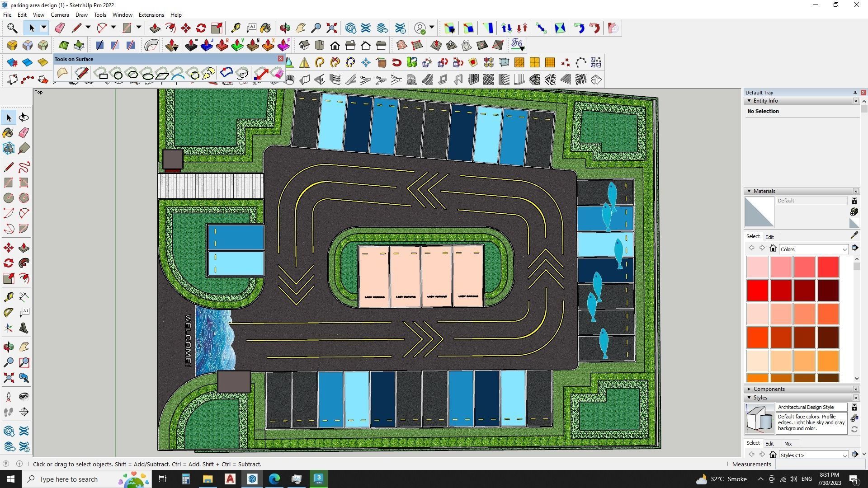Select the Paint Bucket tool
868x488 pixels.
8,133
